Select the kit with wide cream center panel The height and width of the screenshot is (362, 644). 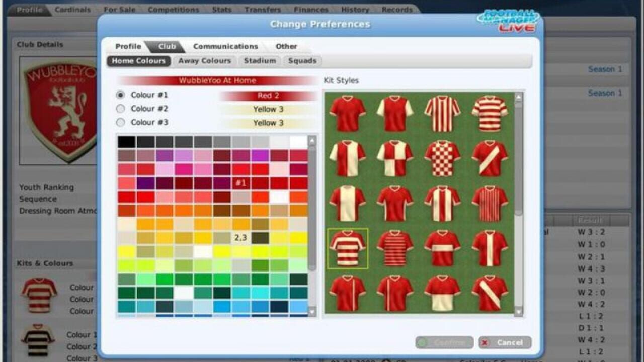[348, 203]
